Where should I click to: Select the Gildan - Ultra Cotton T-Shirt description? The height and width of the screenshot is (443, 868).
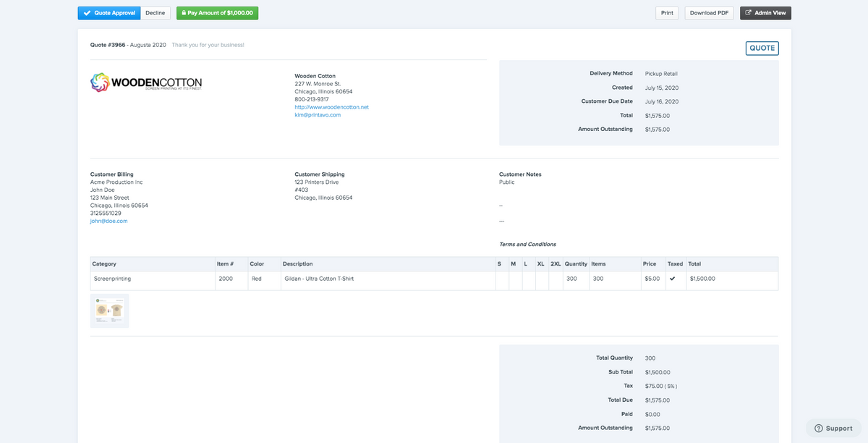(319, 279)
